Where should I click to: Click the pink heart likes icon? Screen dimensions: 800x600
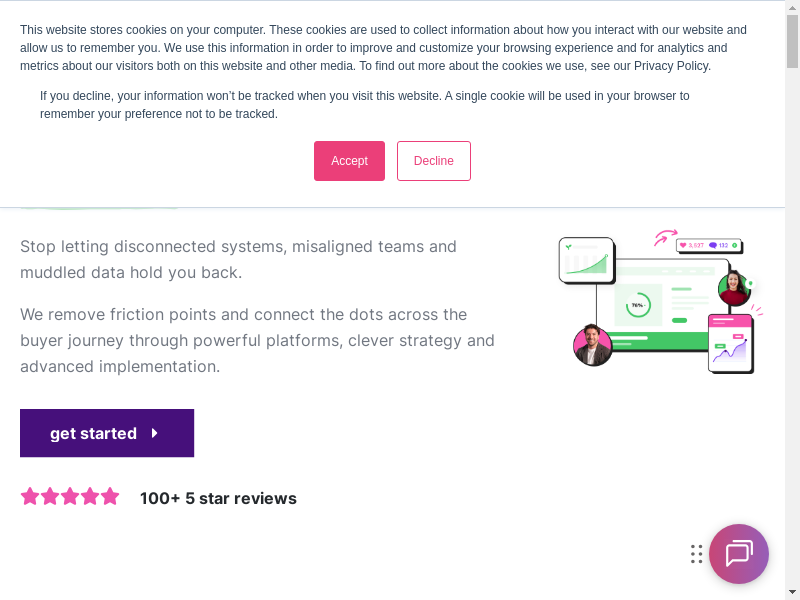[683, 245]
